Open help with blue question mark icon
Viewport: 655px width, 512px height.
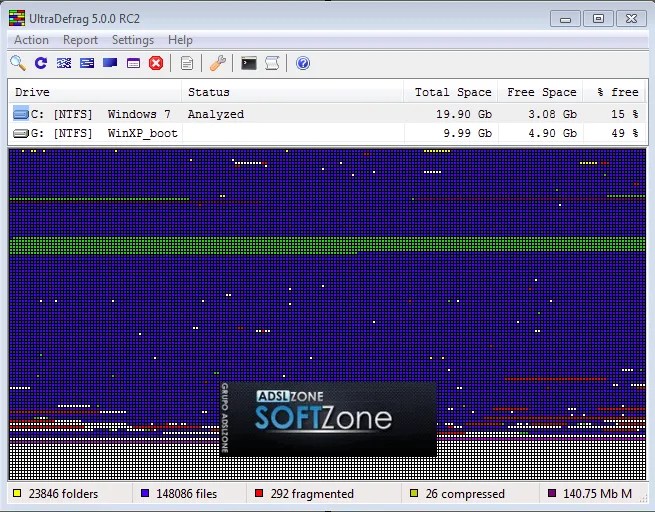click(x=303, y=63)
